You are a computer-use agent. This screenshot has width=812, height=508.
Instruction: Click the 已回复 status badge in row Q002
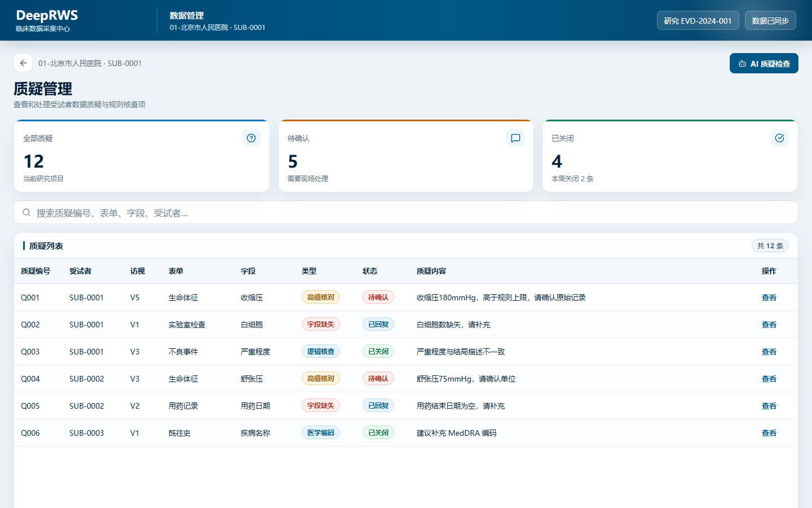pyautogui.click(x=378, y=325)
